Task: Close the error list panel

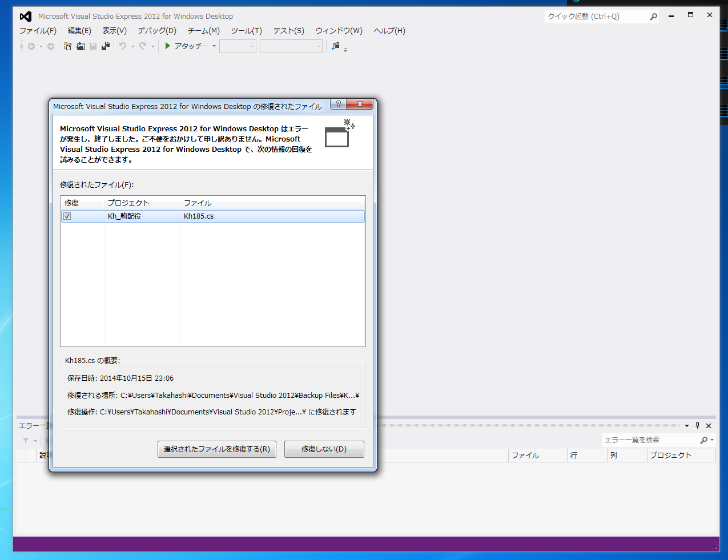Action: click(x=709, y=425)
